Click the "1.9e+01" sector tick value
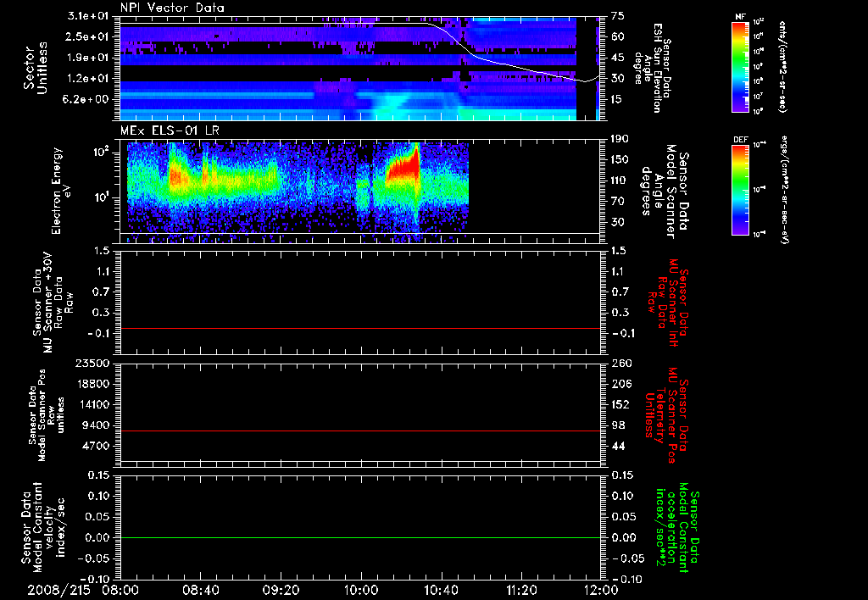The image size is (868, 600). (x=89, y=58)
